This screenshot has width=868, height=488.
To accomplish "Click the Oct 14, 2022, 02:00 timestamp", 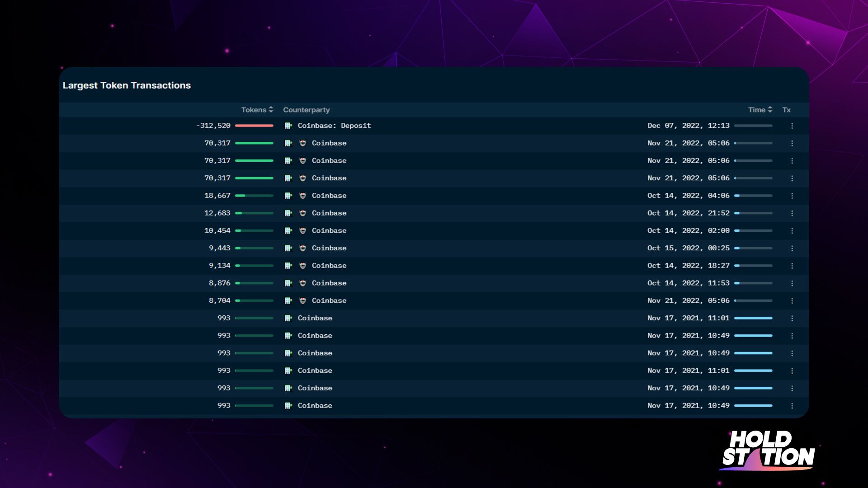I will [x=689, y=231].
